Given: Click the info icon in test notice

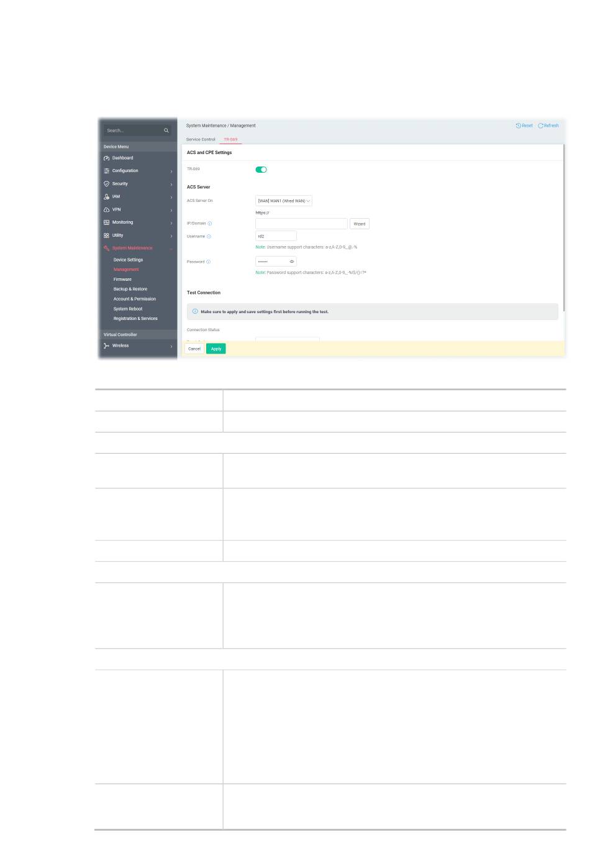Looking at the screenshot, I should point(195,311).
